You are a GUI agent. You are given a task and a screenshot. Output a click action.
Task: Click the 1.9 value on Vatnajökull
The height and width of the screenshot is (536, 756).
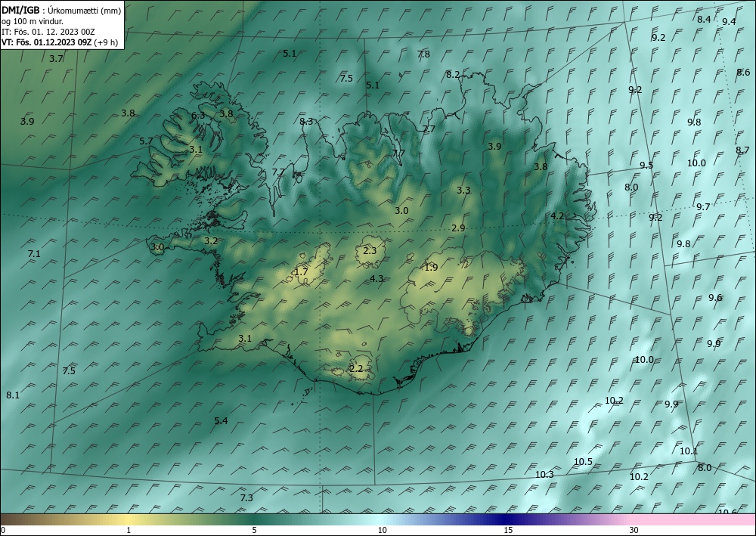click(x=431, y=267)
